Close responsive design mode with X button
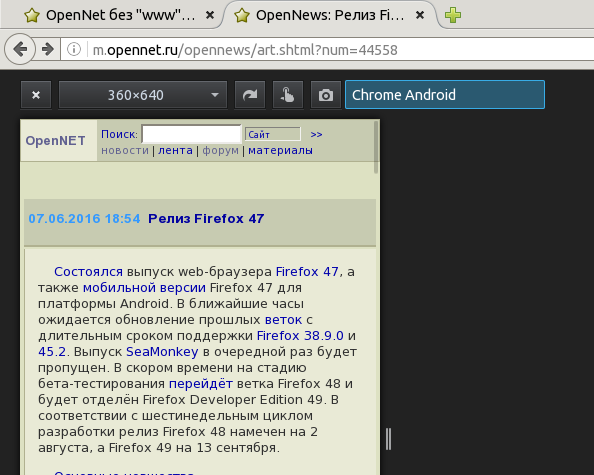Screen dimensions: 594x475 (36, 95)
